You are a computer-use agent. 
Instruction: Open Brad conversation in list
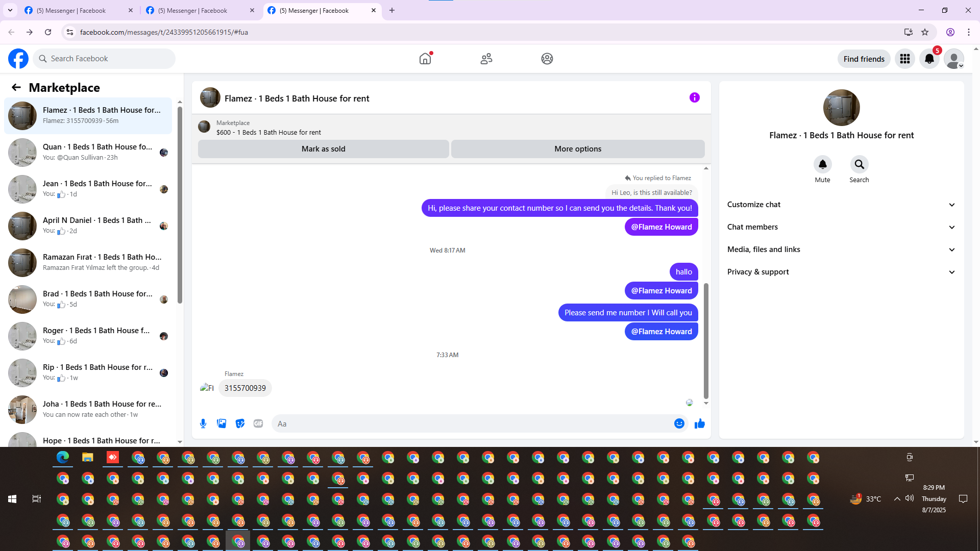pos(88,299)
